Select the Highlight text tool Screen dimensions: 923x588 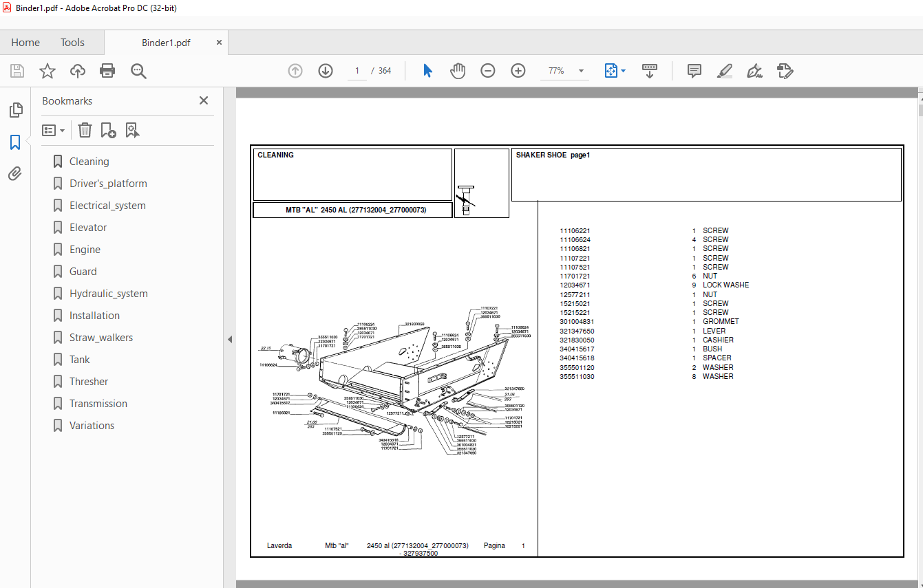click(724, 71)
